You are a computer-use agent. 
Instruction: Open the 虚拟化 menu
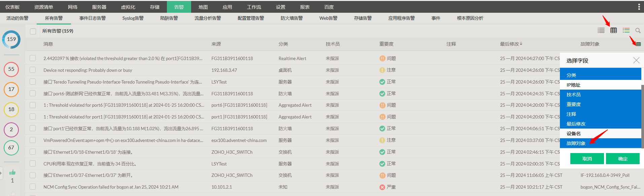point(128,7)
